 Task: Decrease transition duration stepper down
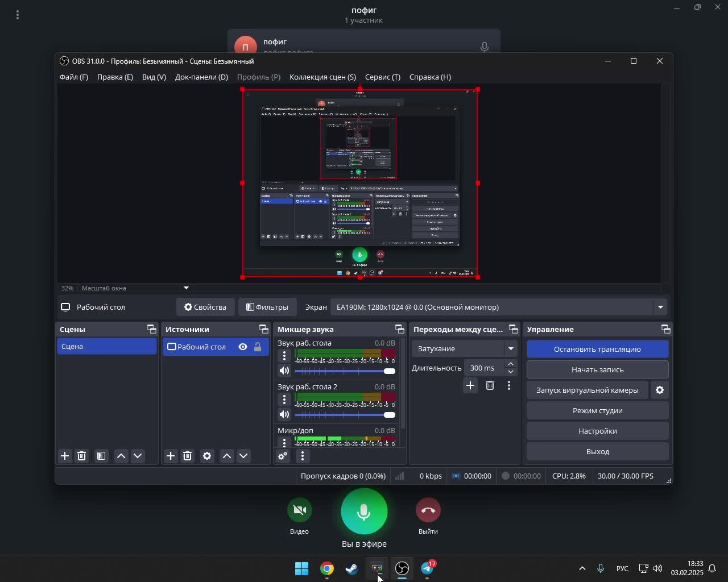point(511,372)
